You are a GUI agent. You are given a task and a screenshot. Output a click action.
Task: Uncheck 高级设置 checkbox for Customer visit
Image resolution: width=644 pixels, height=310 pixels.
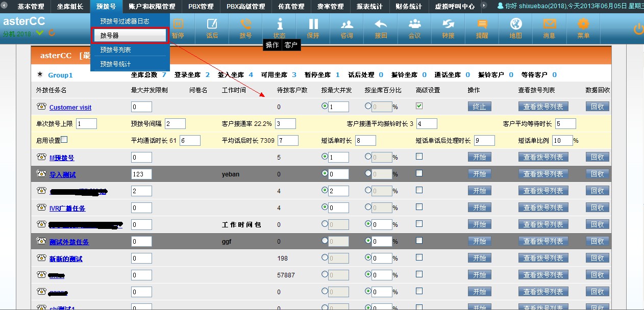coord(419,106)
